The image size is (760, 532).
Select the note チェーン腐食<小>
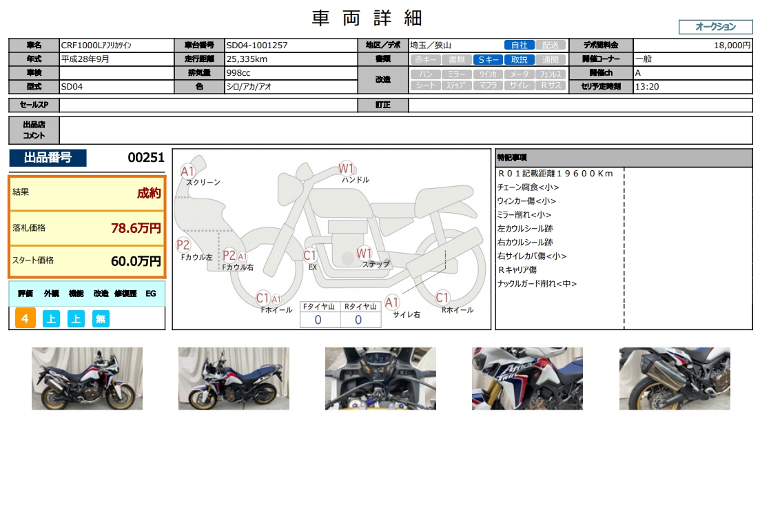click(528, 187)
